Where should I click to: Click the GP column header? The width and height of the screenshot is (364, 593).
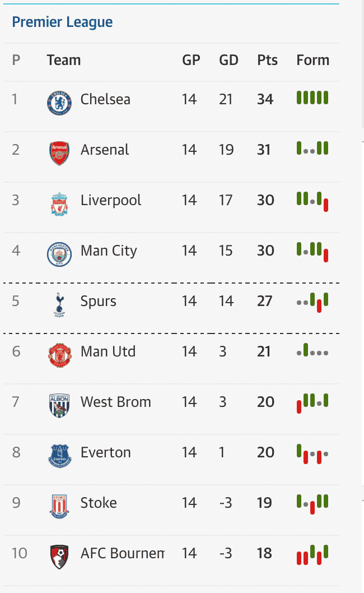coord(191,60)
